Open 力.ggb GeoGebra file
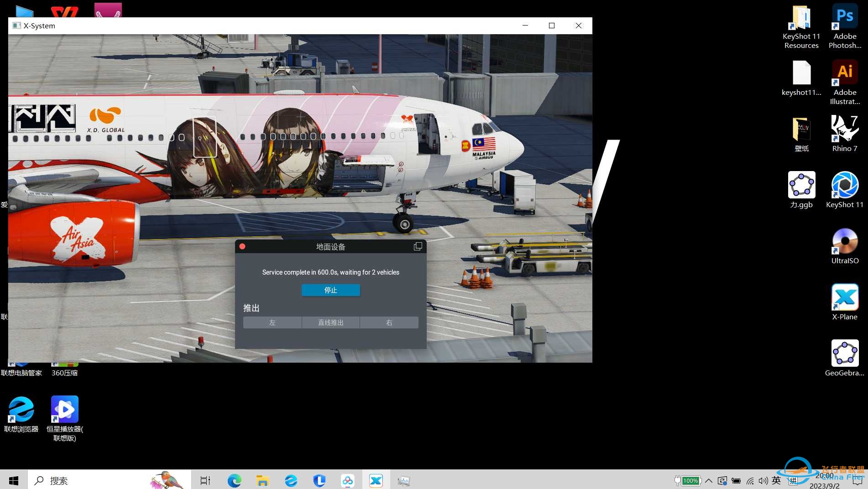 coord(801,190)
